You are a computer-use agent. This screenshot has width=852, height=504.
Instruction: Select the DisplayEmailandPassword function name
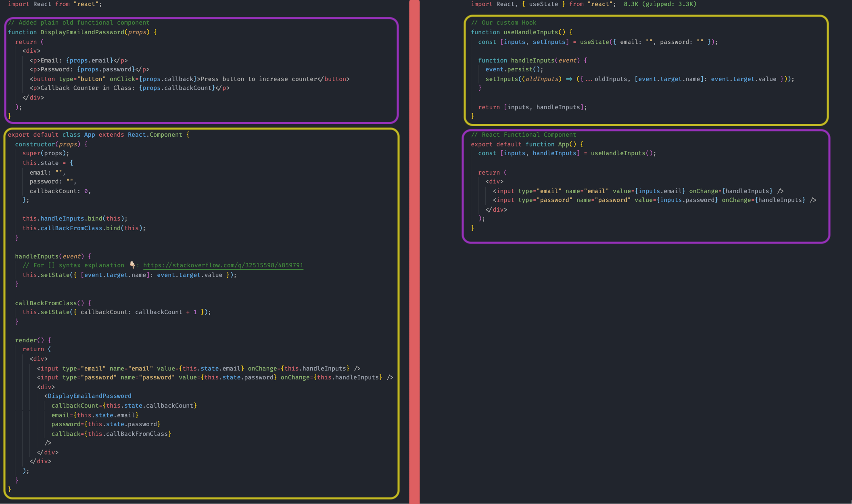point(82,32)
